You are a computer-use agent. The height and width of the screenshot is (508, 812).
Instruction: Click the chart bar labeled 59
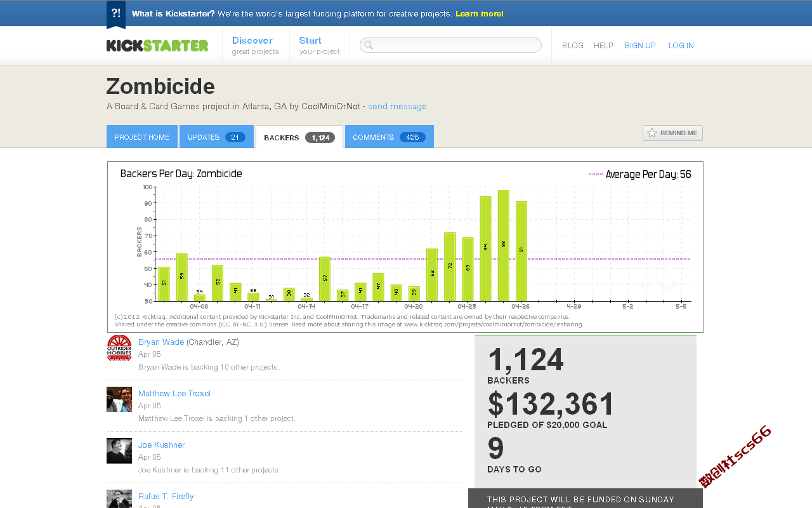181,277
